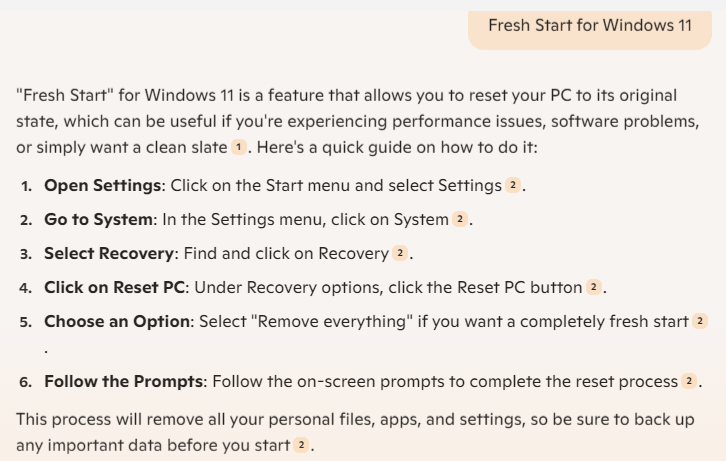
Task: Open citation 2 after "completely fresh start"
Action: [700, 321]
